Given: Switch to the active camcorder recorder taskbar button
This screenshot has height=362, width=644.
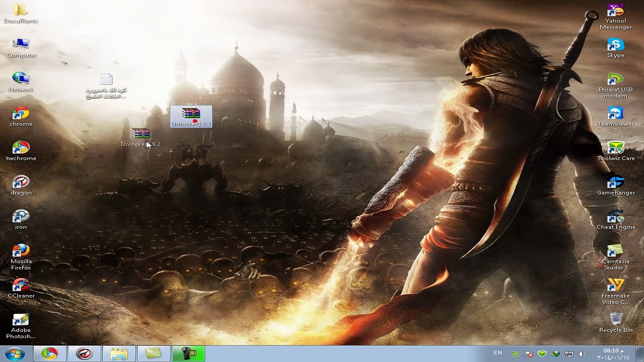Looking at the screenshot, I should pos(188,354).
